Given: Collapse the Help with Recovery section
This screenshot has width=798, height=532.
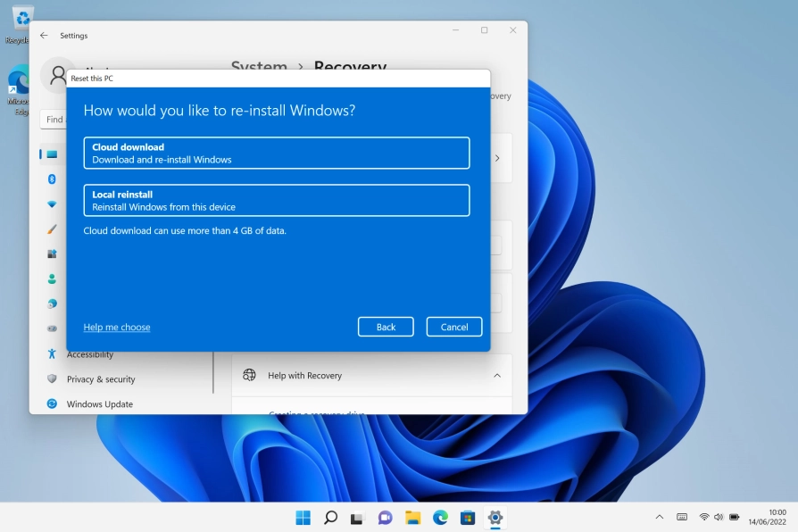Looking at the screenshot, I should click(x=497, y=375).
